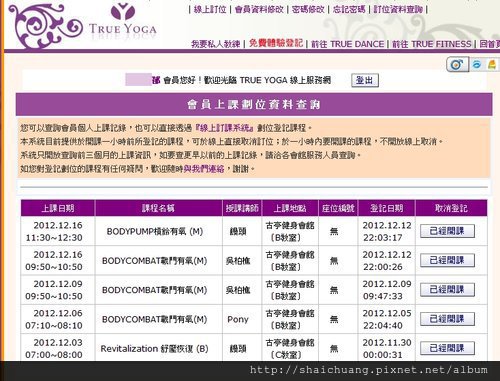Click 已經開課 button for 2012.12.16 11:30 class
500x381 pixels.
(x=447, y=231)
